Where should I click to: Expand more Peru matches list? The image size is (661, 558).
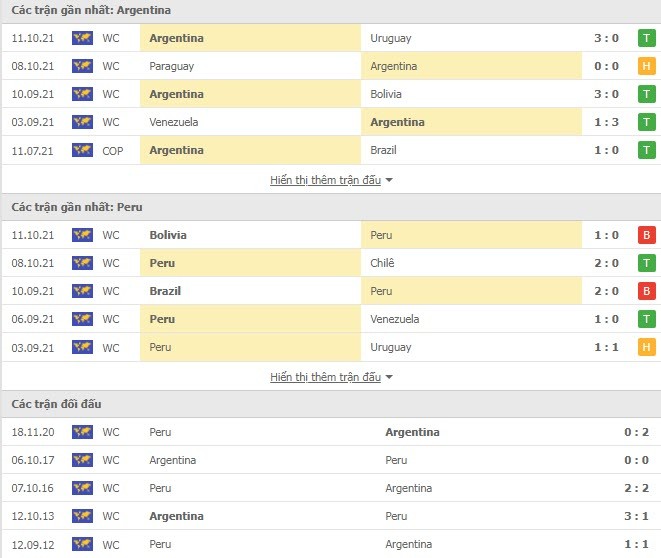331,377
